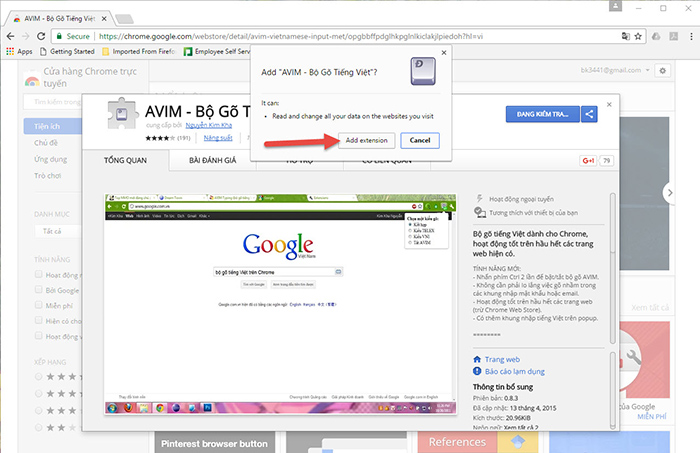Select Chủ đề in the sidebar
This screenshot has width=700, height=453.
[46, 143]
